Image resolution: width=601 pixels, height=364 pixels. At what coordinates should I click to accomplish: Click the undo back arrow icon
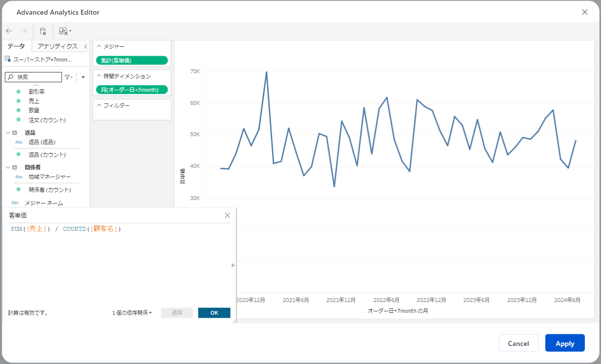point(9,31)
